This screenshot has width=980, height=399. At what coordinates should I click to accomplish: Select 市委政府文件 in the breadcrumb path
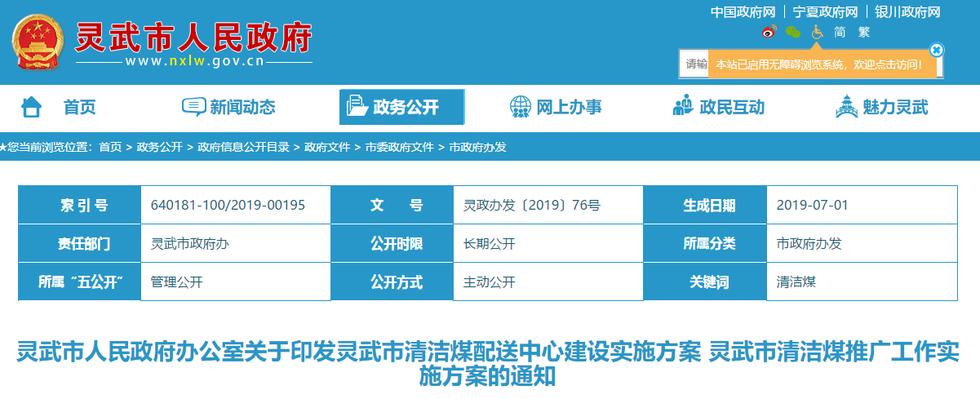(399, 147)
